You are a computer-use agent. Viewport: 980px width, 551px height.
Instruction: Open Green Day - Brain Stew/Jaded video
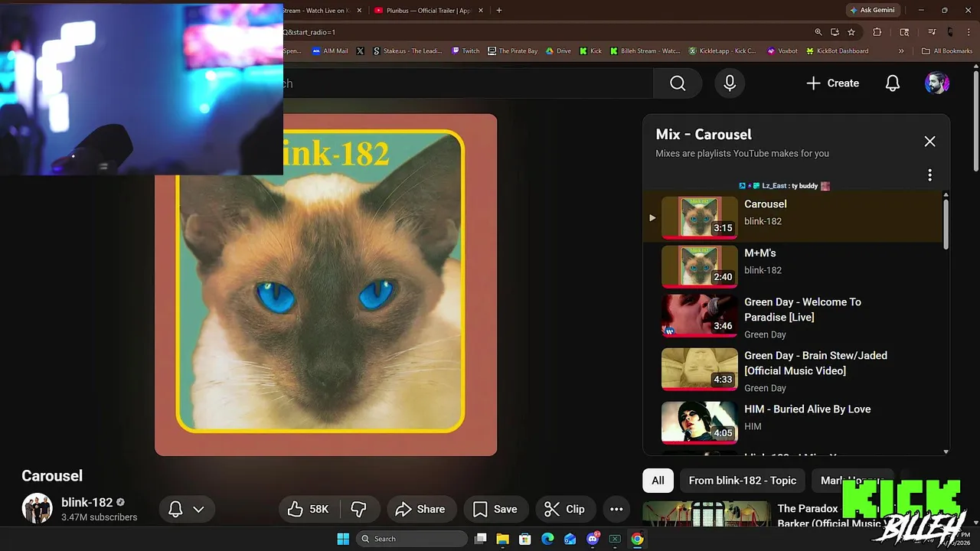click(792, 370)
